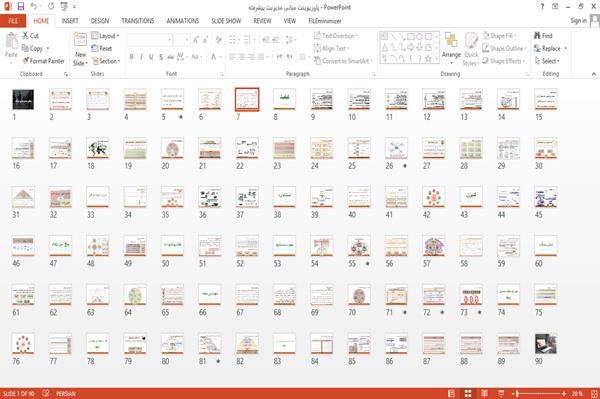This screenshot has height=399, width=600.
Task: Click the Format Painter tool
Action: [x=43, y=61]
